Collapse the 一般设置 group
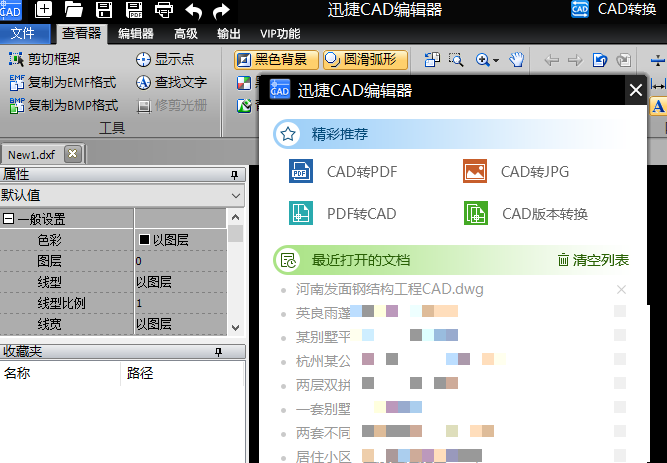 [8, 219]
